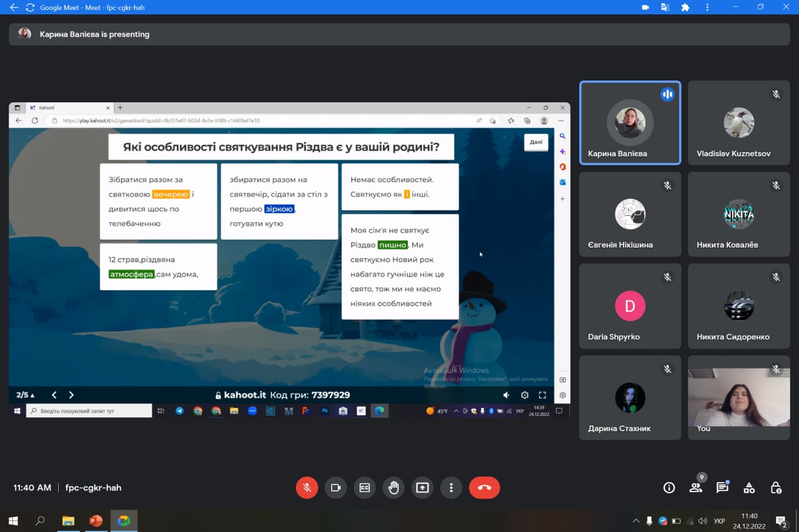Select Daria Shpyrko participant tile
799x532 pixels.
[x=630, y=306]
